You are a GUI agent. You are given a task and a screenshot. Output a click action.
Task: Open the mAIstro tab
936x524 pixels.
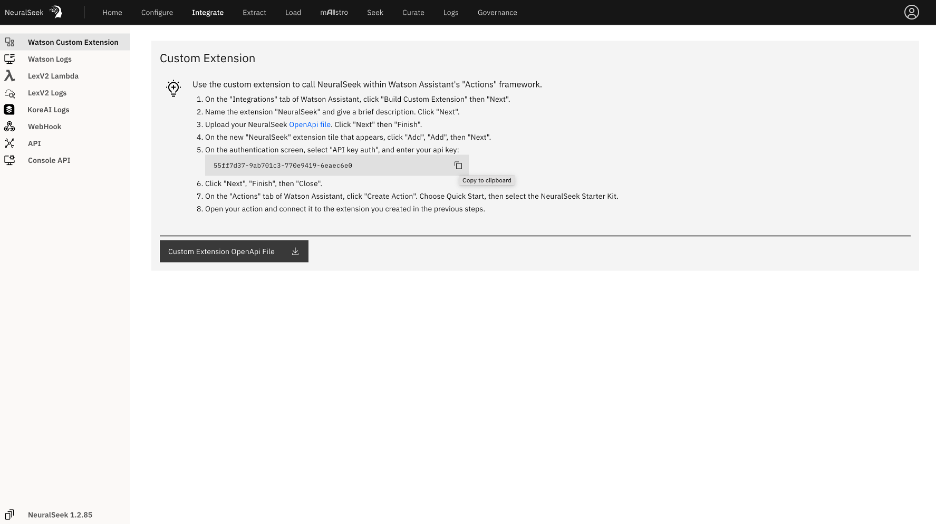[334, 13]
